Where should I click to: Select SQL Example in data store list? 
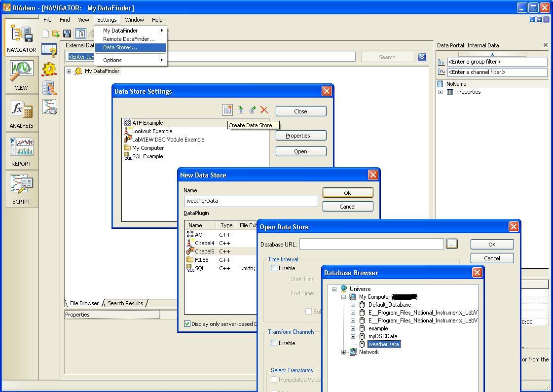144,156
